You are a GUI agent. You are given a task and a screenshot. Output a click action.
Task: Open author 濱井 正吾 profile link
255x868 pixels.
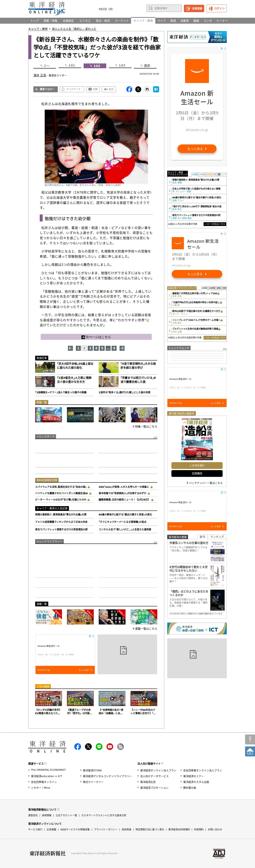(x=40, y=75)
